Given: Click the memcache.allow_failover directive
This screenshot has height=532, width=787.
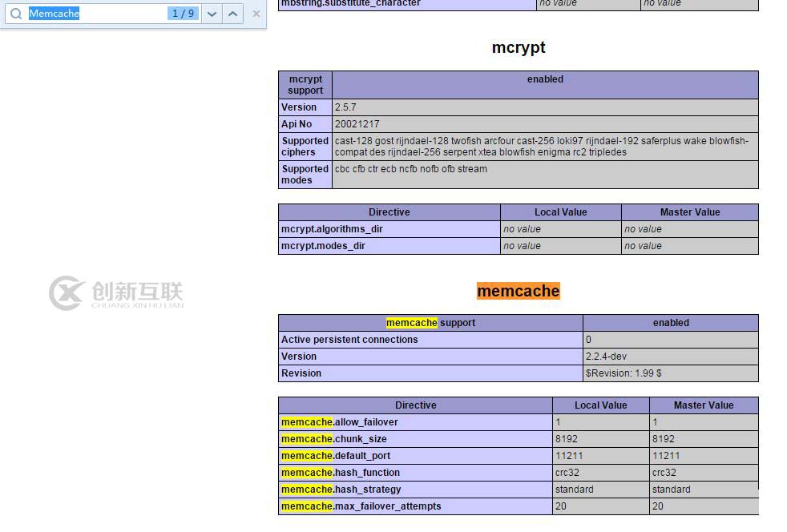Looking at the screenshot, I should 340,422.
